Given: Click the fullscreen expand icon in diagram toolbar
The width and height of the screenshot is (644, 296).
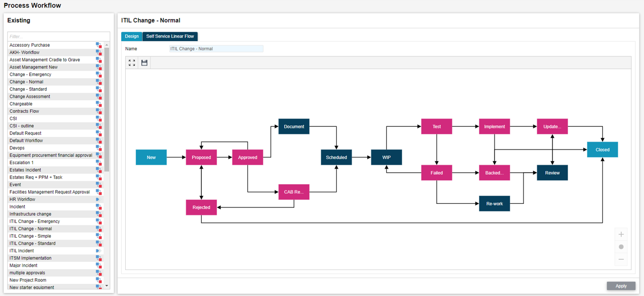Looking at the screenshot, I should (x=132, y=63).
